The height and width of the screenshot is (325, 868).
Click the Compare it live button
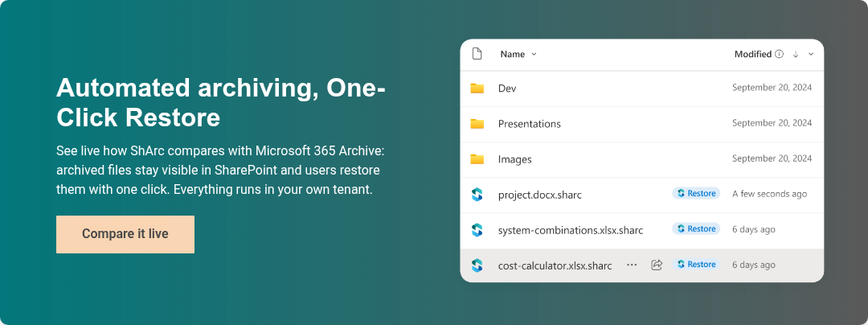coord(125,234)
